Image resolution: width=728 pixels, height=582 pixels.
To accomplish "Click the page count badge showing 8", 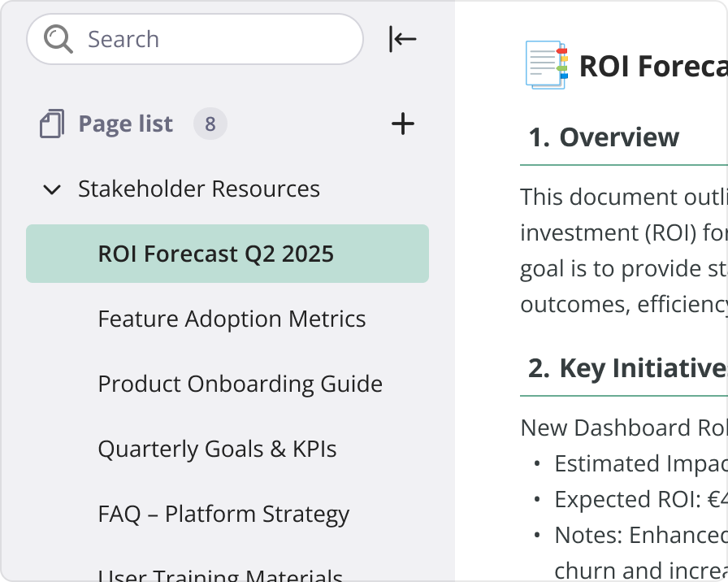I will 210,124.
